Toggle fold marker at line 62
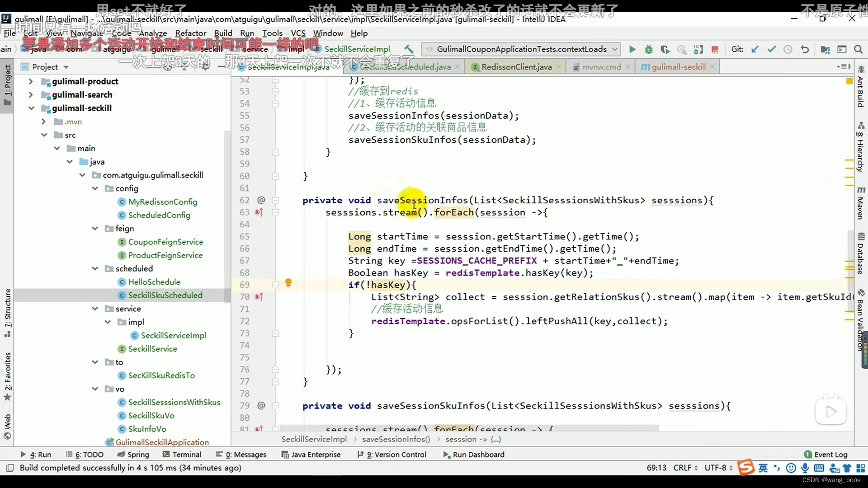The height and width of the screenshot is (488, 868). point(275,200)
